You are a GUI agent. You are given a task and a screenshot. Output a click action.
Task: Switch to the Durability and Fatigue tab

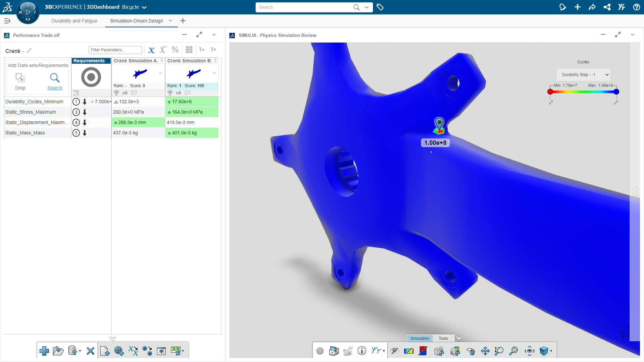tap(74, 21)
